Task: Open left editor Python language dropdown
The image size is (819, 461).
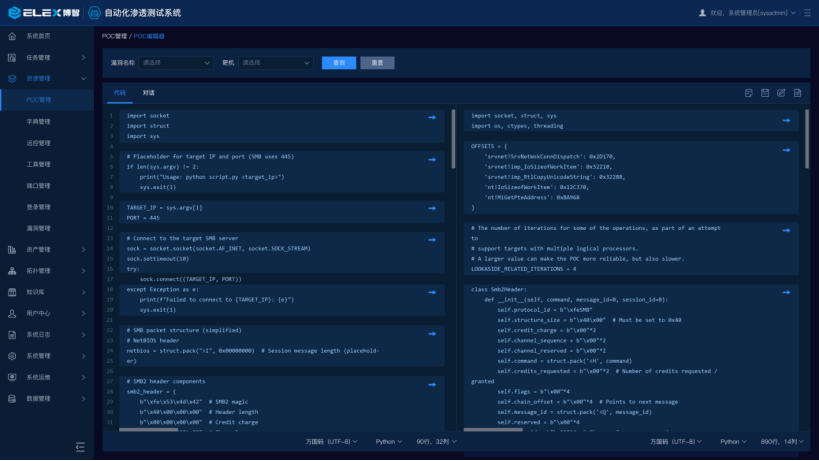Action: click(x=389, y=442)
